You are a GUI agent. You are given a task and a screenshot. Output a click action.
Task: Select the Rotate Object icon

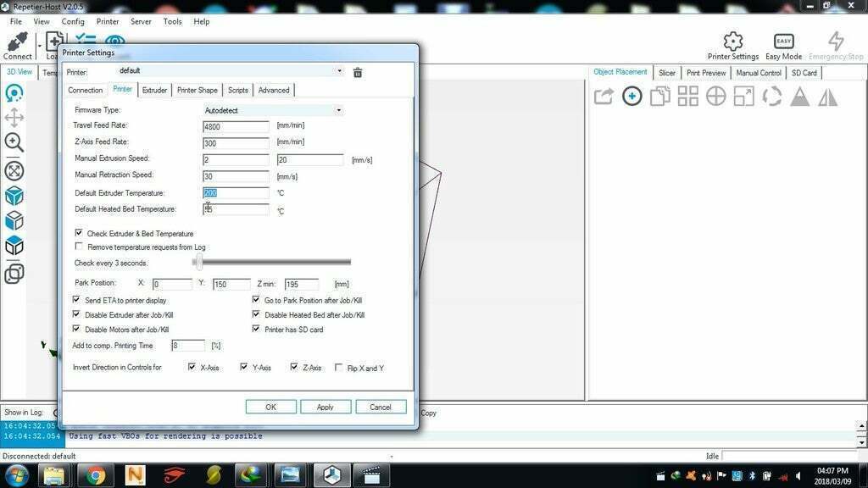tap(771, 97)
